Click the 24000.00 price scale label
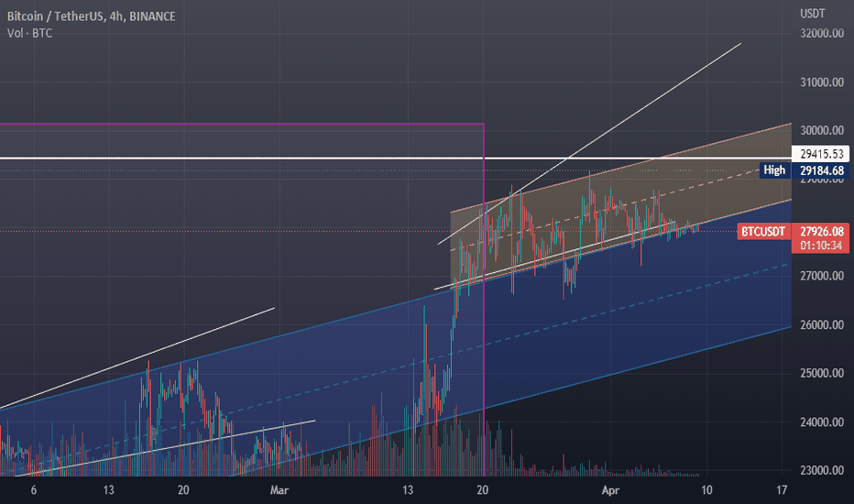The height and width of the screenshot is (504, 854). pyautogui.click(x=821, y=422)
